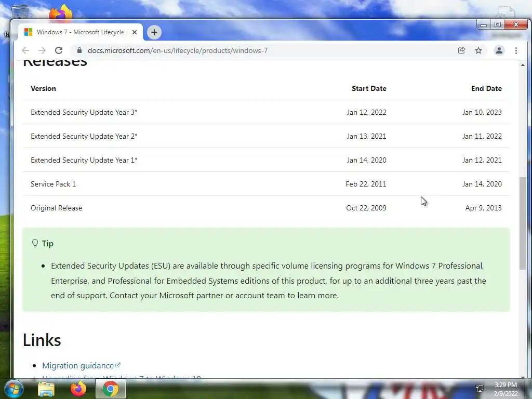Screen dimensions: 532x399
Task: Select the Chrome taskbar button
Action: [111, 389]
